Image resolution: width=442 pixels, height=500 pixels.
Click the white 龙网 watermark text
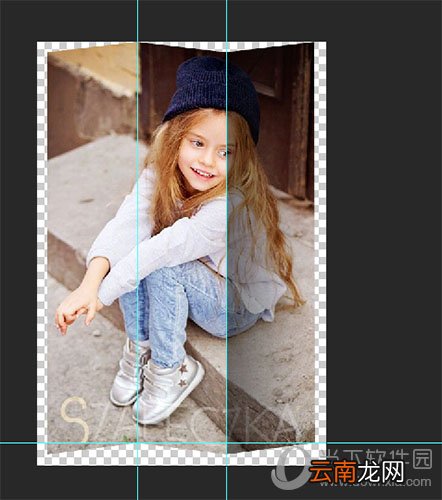click(x=380, y=472)
